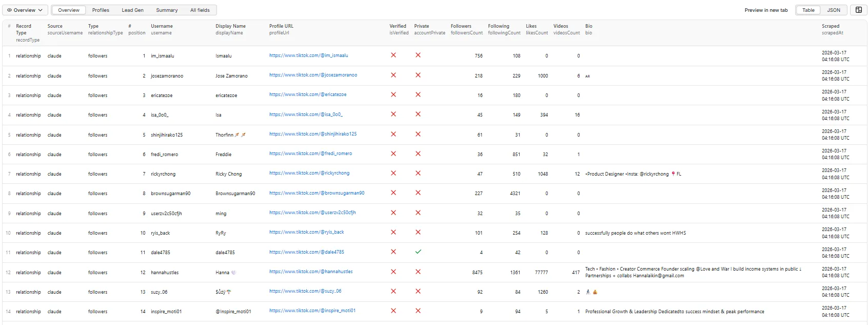Click the Verified X icon for inspire_moti01
868x325 pixels.
393,311
